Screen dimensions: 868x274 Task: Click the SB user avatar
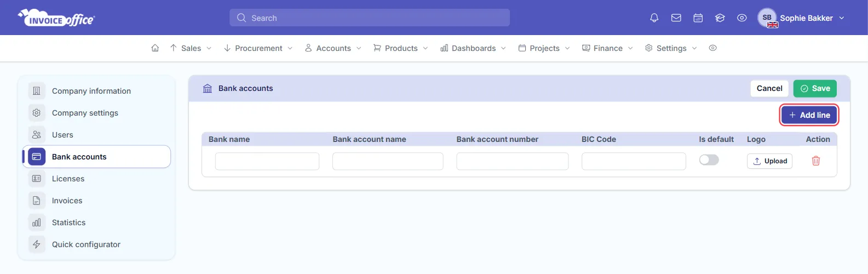point(767,18)
